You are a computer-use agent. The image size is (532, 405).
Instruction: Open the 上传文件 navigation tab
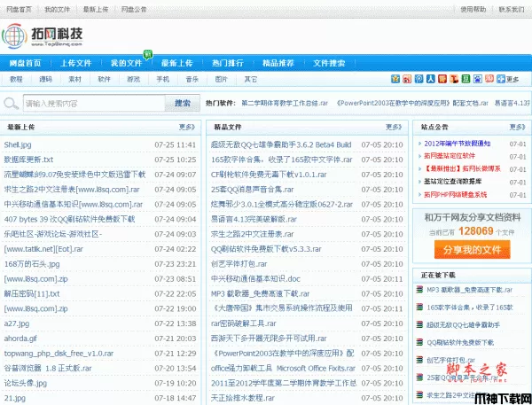[76, 64]
